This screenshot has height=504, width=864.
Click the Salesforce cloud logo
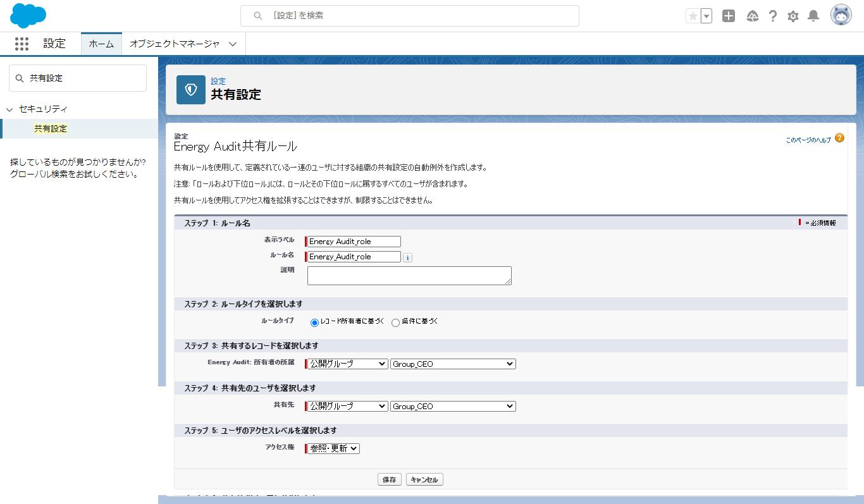point(28,15)
